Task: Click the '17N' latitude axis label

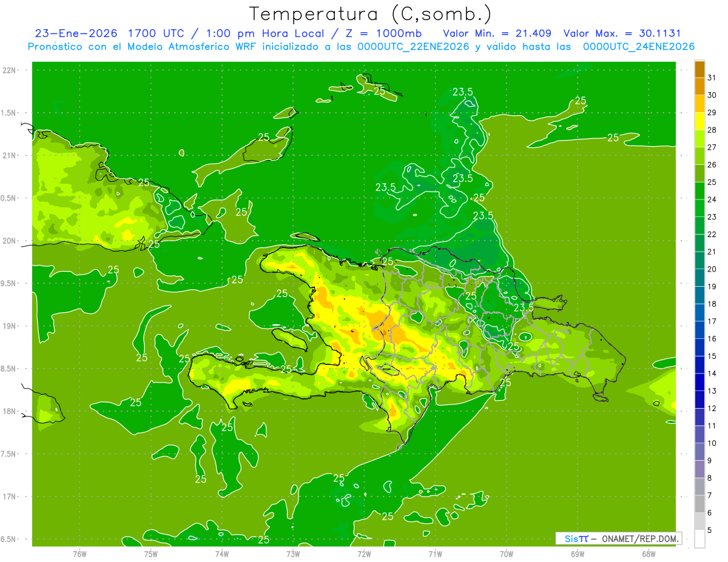Action: 9,497
